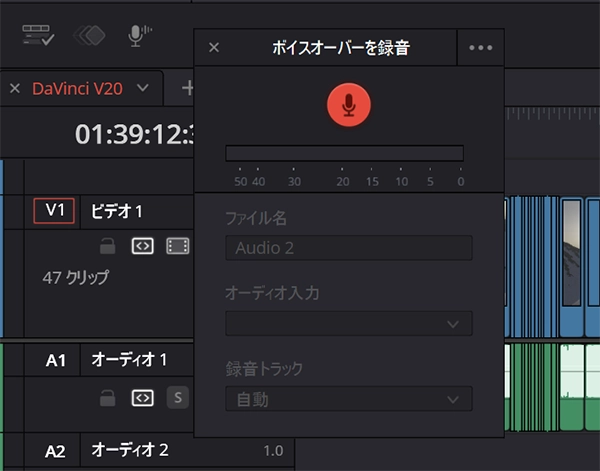Toggle auto track selector on ビデオ 1

[142, 246]
